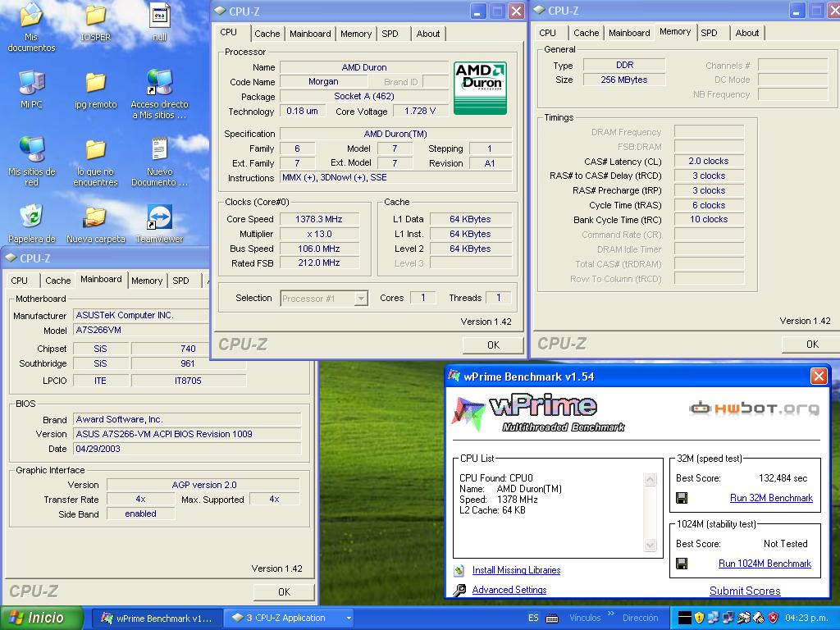Click OK in the Mainboard CPU-Z window

284,592
